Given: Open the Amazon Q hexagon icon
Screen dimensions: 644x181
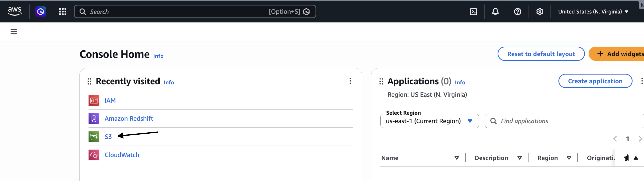Looking at the screenshot, I should tap(40, 11).
